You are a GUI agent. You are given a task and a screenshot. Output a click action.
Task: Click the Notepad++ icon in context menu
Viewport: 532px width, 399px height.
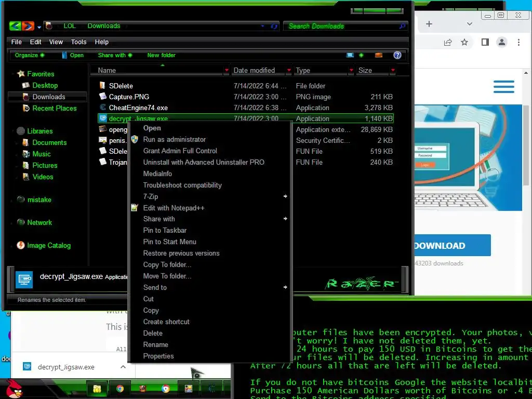pos(135,208)
